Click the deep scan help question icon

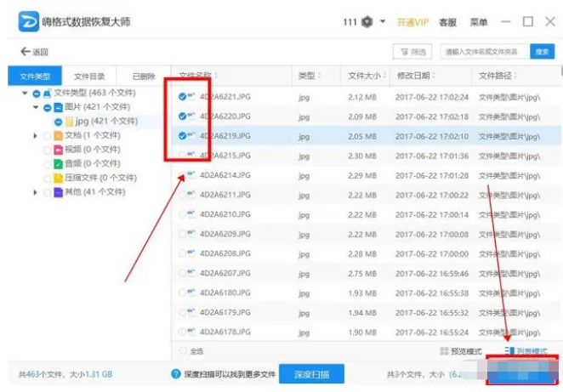176,374
